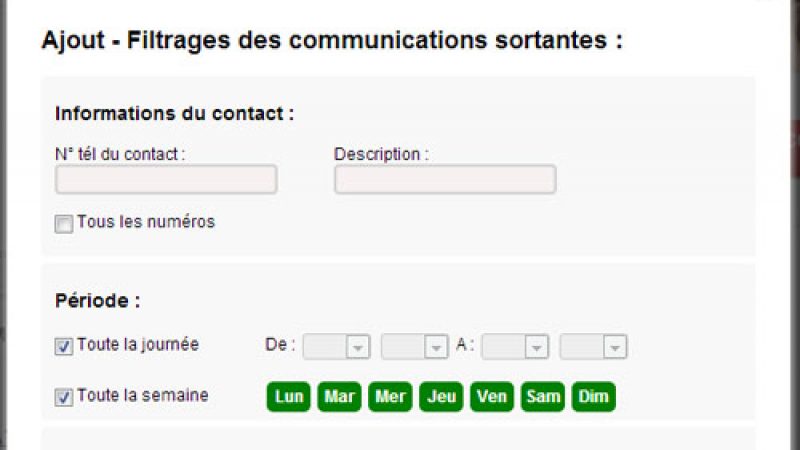
Task: Open the second A end-time dropdown
Action: [x=593, y=347]
